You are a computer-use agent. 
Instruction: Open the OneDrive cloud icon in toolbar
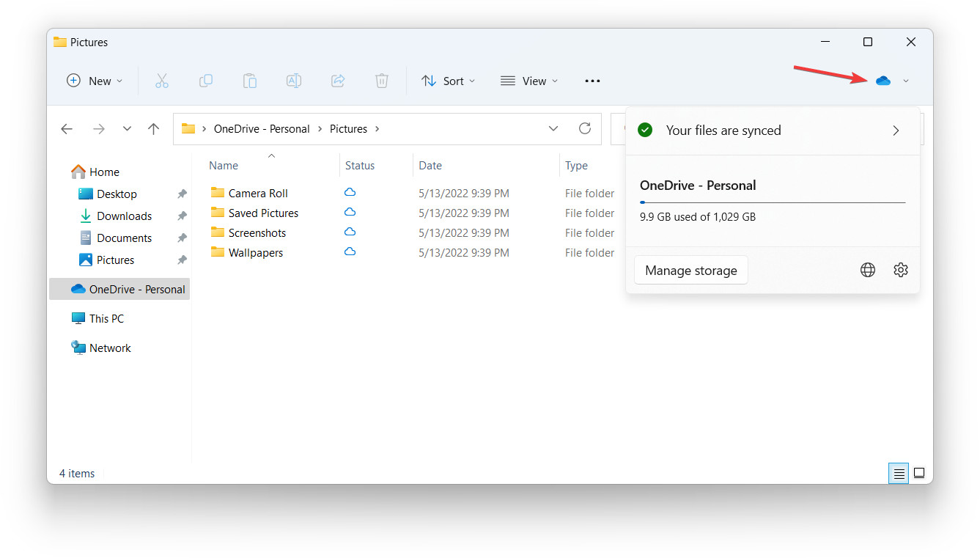pos(884,81)
